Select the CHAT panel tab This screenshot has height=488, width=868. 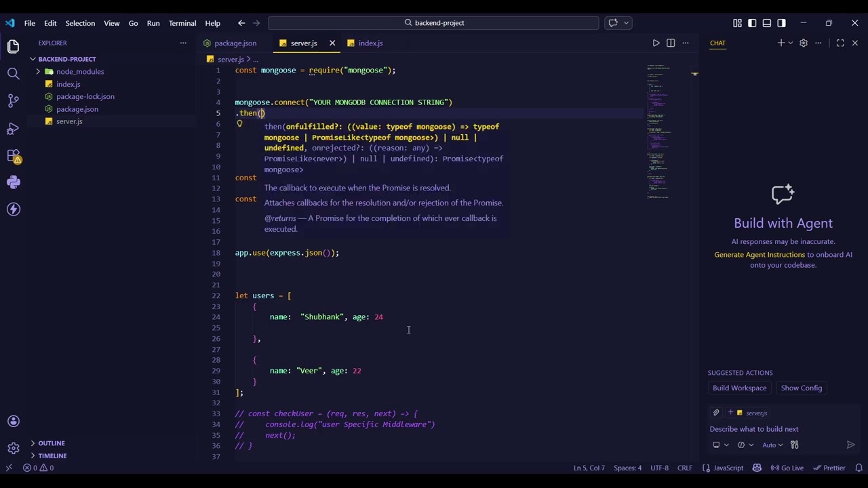click(x=717, y=43)
